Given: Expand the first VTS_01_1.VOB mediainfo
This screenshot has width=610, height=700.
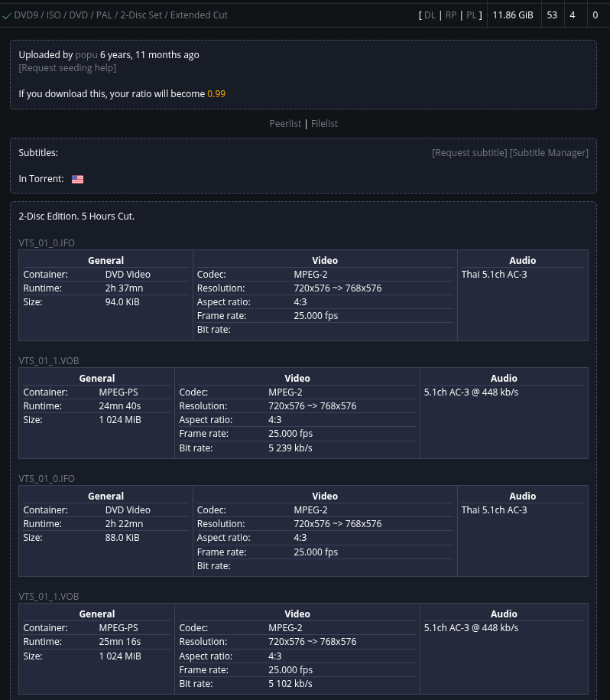Looking at the screenshot, I should [x=49, y=361].
